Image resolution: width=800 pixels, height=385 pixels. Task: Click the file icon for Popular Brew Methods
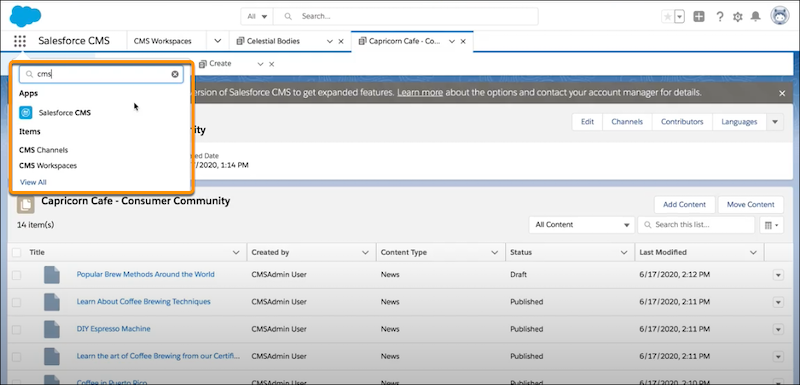tap(52, 275)
